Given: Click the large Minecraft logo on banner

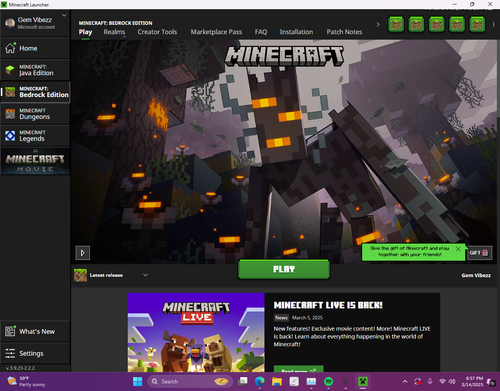Looking at the screenshot, I should point(284,55).
